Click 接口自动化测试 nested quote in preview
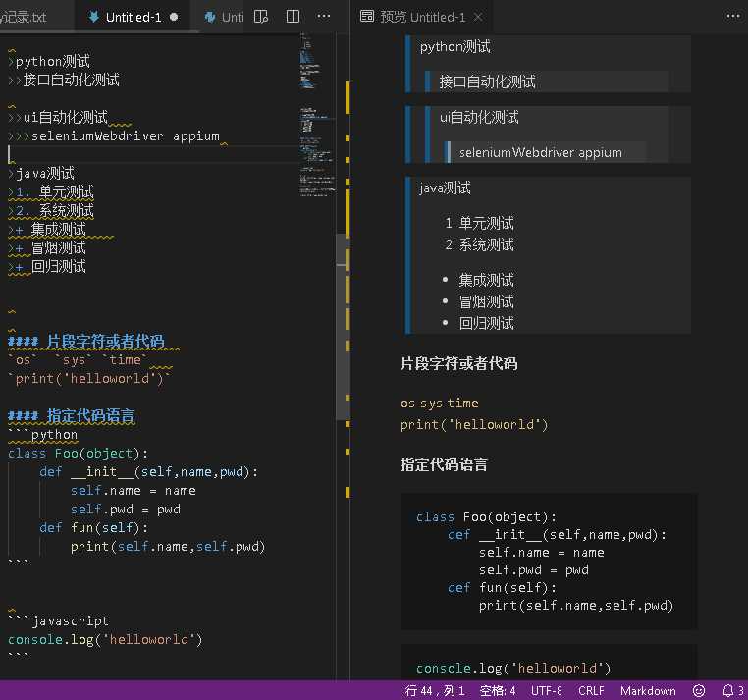This screenshot has width=748, height=700. [x=487, y=81]
